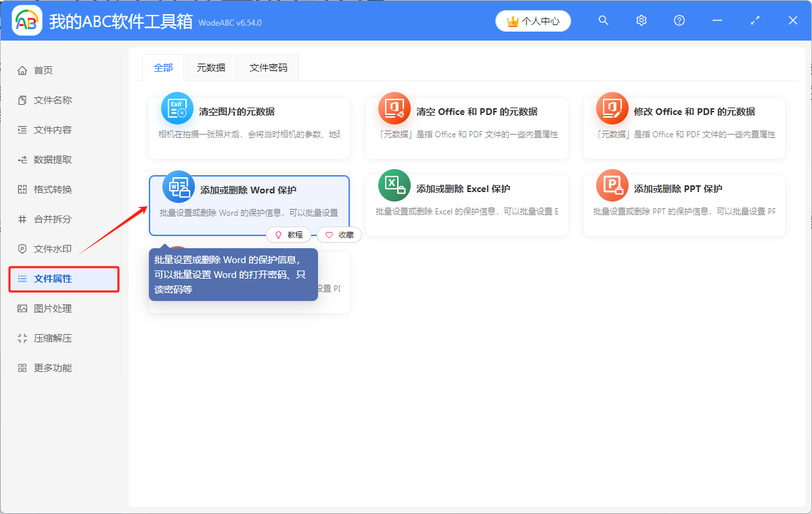This screenshot has width=812, height=514.
Task: Click the orange PPT protection icon
Action: point(612,185)
